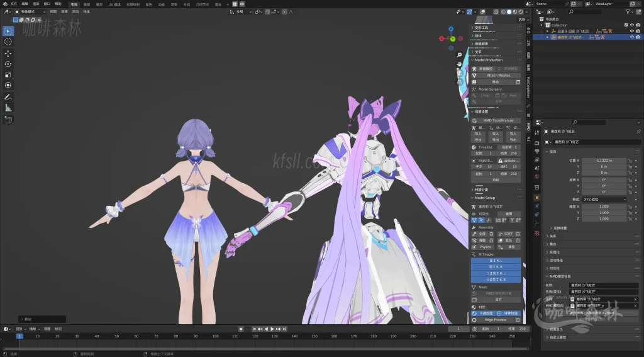Click the MMD Tools/Manual button
The height and width of the screenshot is (357, 644).
click(496, 120)
